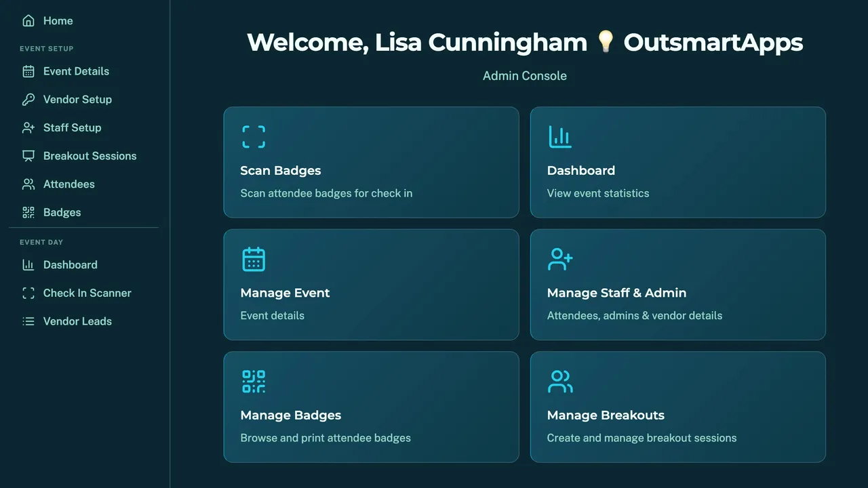Click the "EVENT SETUP" section header

[x=47, y=49]
